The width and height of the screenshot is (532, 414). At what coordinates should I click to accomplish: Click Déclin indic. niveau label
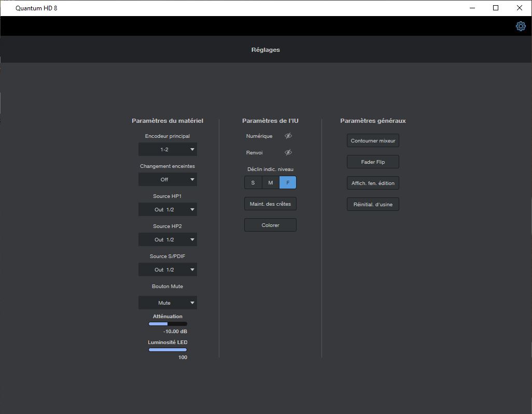(x=271, y=169)
